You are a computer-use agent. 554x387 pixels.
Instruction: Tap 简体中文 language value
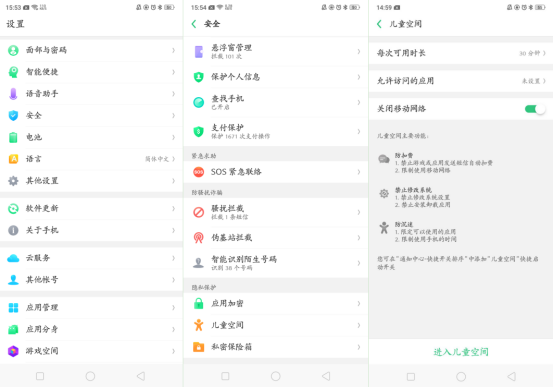point(157,159)
